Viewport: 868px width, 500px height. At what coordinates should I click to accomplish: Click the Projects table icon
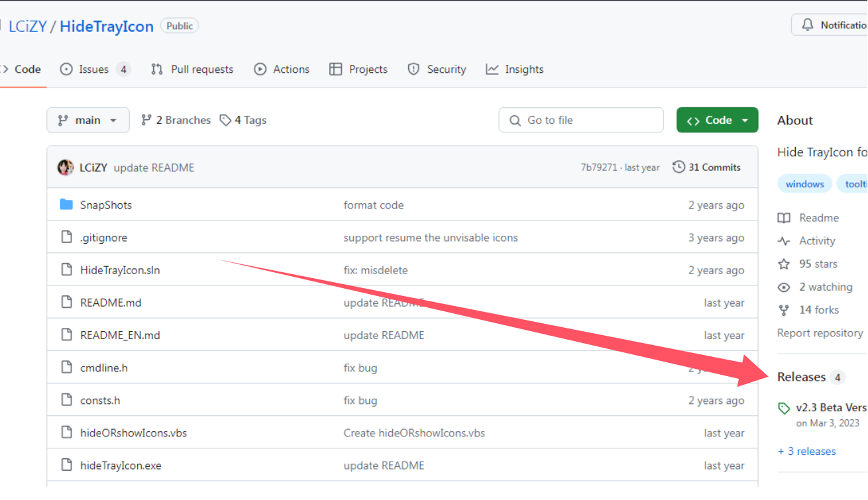click(336, 69)
